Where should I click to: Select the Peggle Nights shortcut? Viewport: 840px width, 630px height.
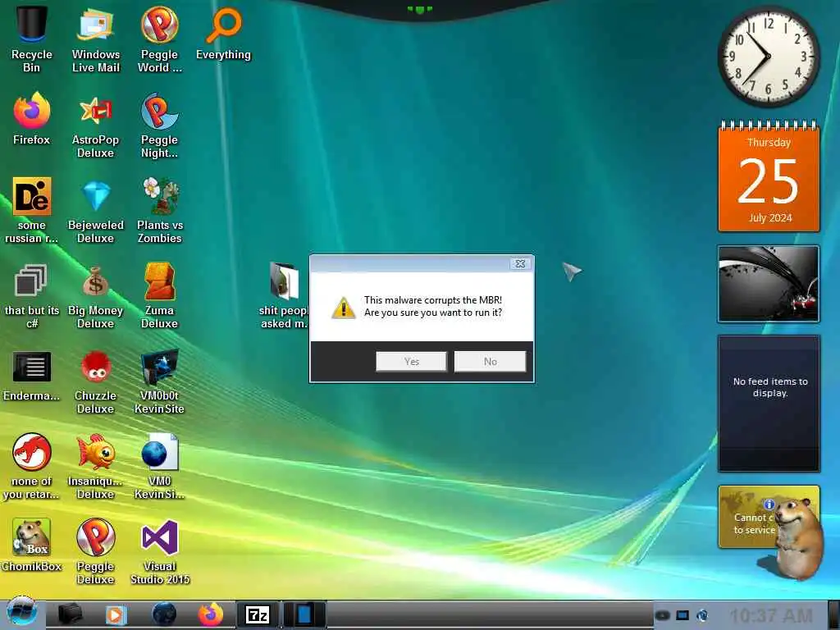point(160,126)
